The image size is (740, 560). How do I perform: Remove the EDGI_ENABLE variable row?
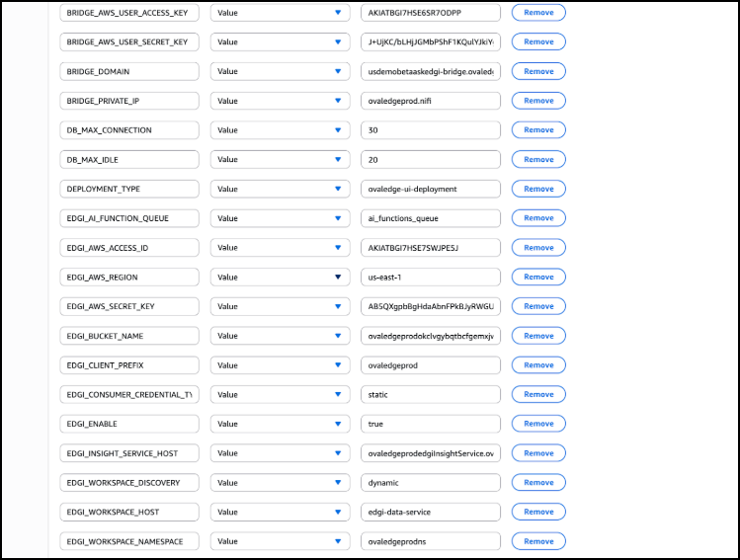[538, 424]
